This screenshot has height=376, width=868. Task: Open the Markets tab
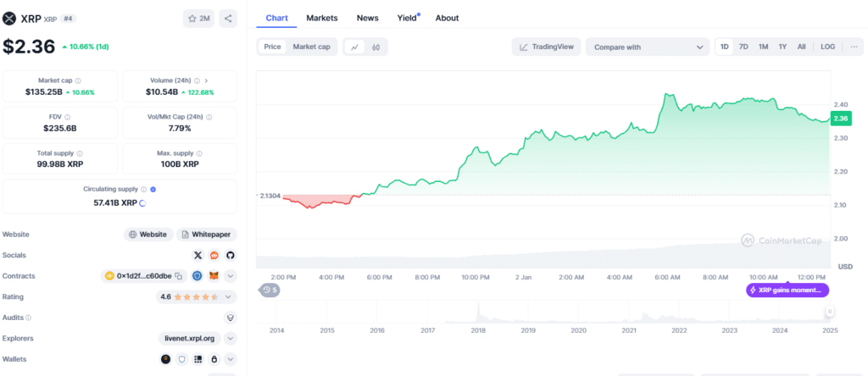[x=321, y=18]
